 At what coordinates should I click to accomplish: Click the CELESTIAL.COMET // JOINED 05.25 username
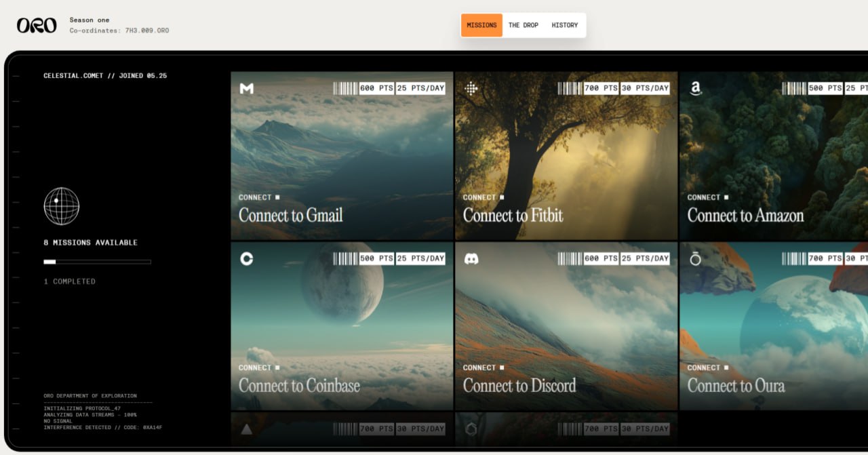pyautogui.click(x=105, y=76)
